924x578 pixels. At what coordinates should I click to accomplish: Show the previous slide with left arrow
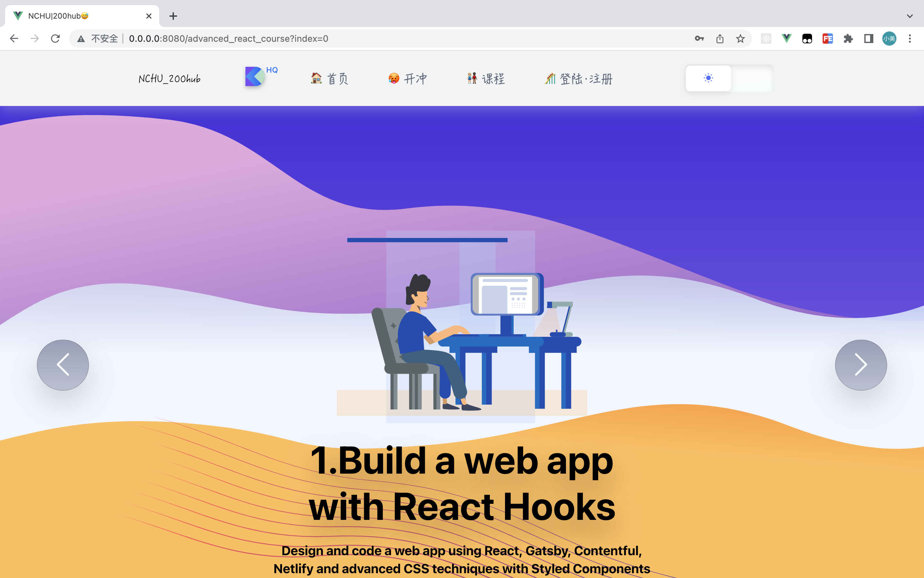click(x=63, y=365)
